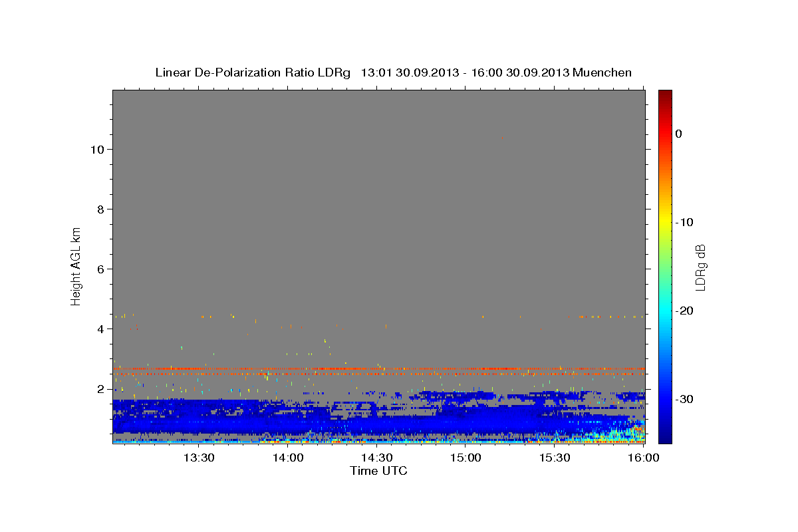Click the start time '13:01 30.09.2013' in title
Image resolution: width=798 pixels, height=532 pixels.
[x=410, y=72]
